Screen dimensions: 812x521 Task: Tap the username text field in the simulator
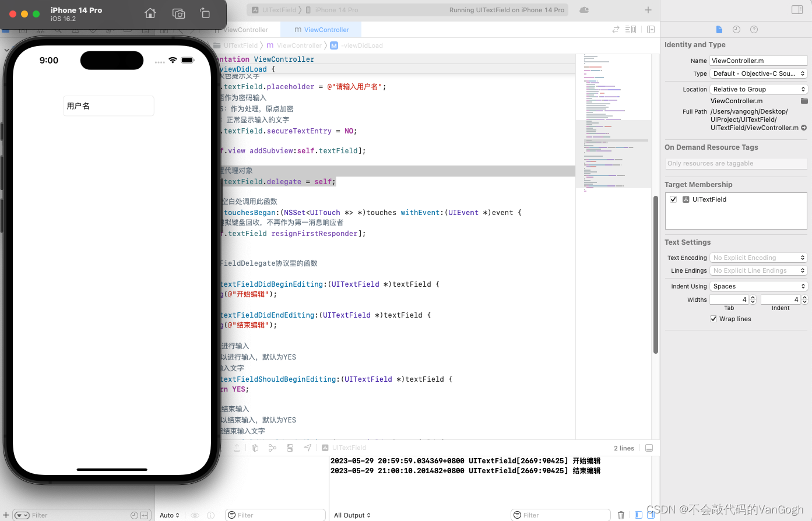108,106
